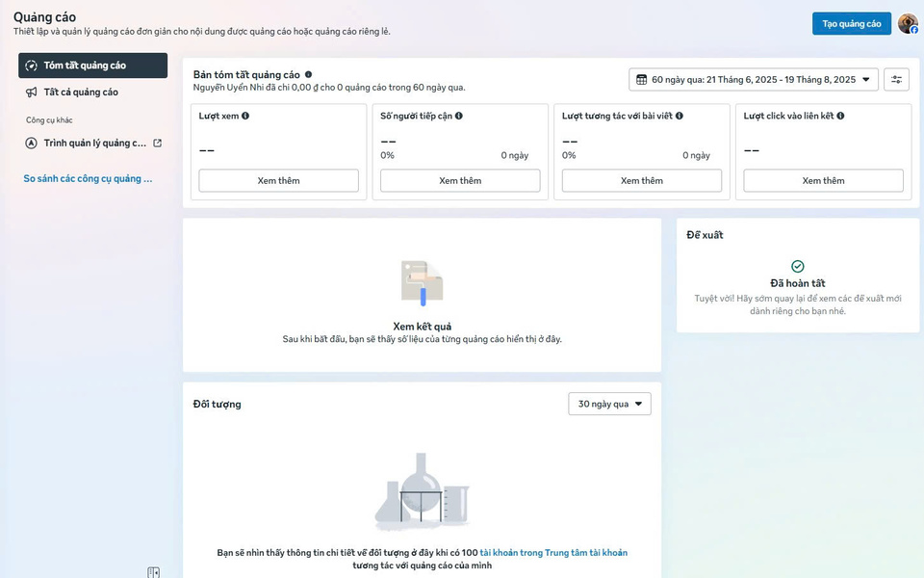
Task: Expand the 30 ngày qua dropdown
Action: pyautogui.click(x=609, y=404)
